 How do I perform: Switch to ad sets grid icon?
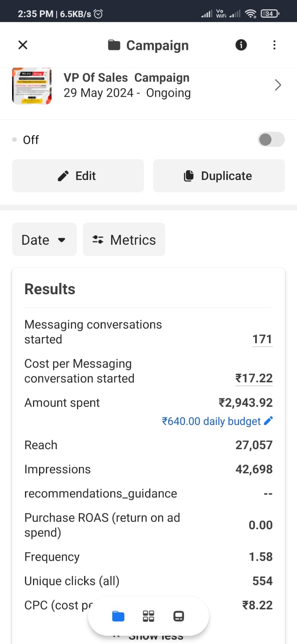click(148, 616)
